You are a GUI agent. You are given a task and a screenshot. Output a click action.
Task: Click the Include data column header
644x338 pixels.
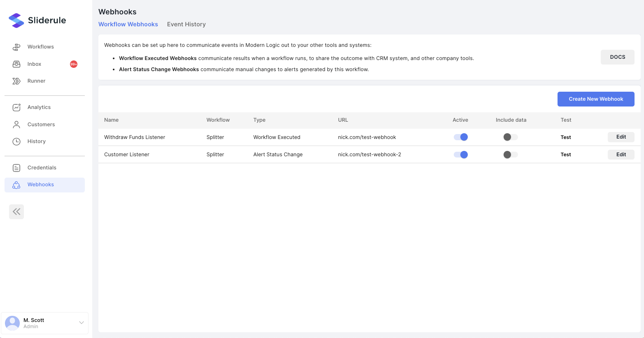(x=511, y=120)
